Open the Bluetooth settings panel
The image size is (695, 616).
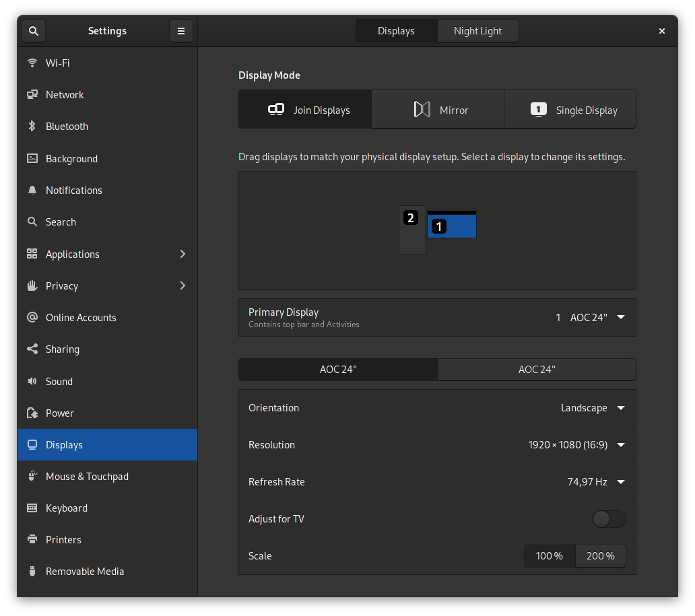click(x=107, y=127)
